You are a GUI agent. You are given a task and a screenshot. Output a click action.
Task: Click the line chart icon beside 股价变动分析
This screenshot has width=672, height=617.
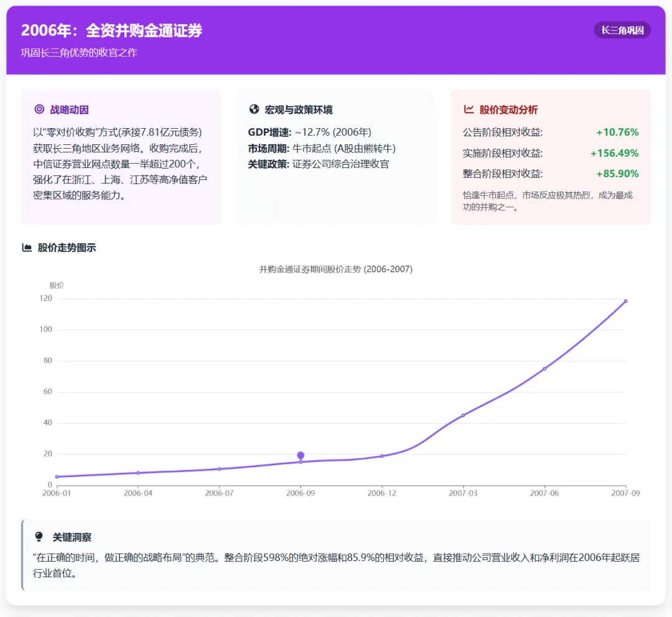(469, 109)
